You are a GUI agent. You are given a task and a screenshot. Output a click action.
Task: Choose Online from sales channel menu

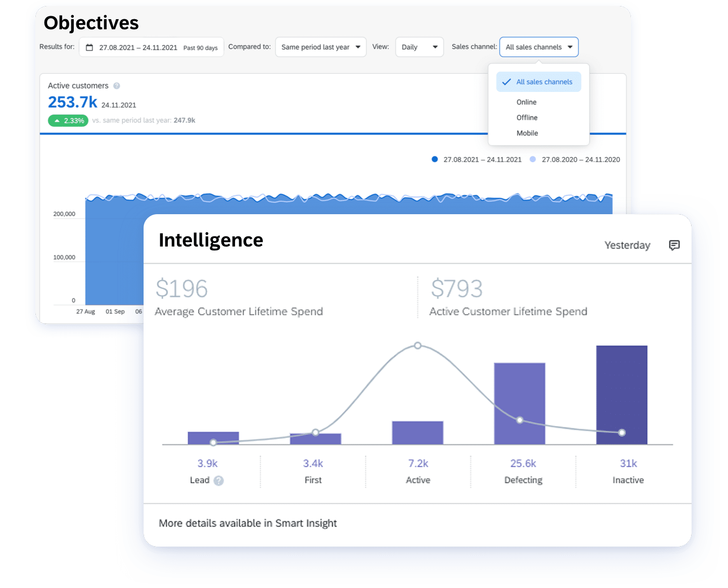526,102
